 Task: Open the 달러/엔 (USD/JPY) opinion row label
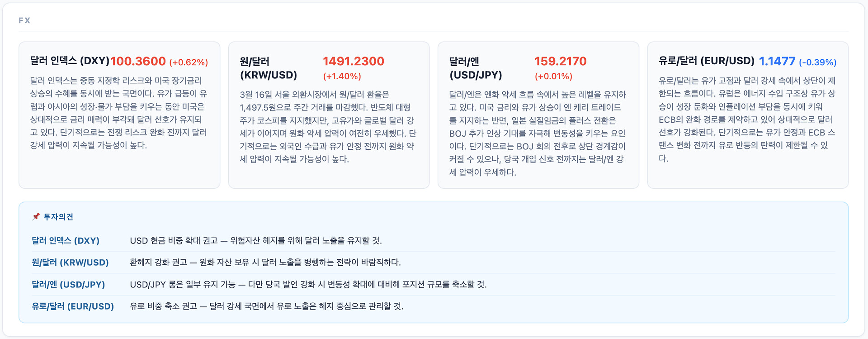pos(68,284)
